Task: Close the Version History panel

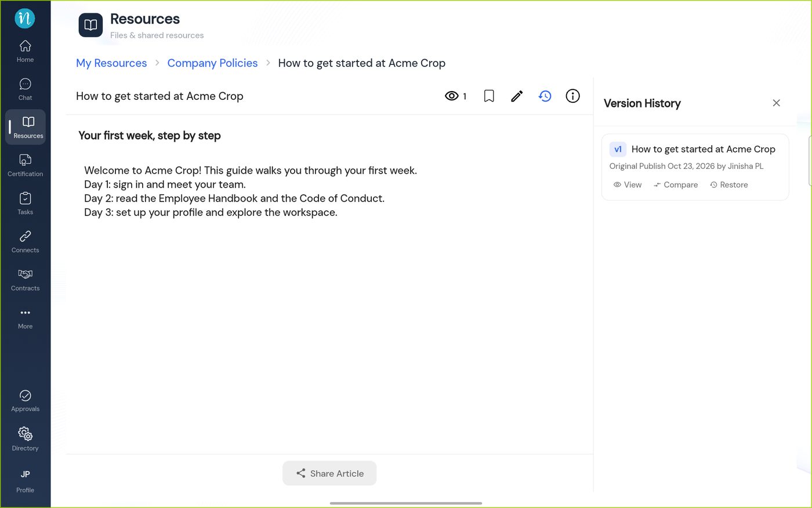Action: point(776,103)
